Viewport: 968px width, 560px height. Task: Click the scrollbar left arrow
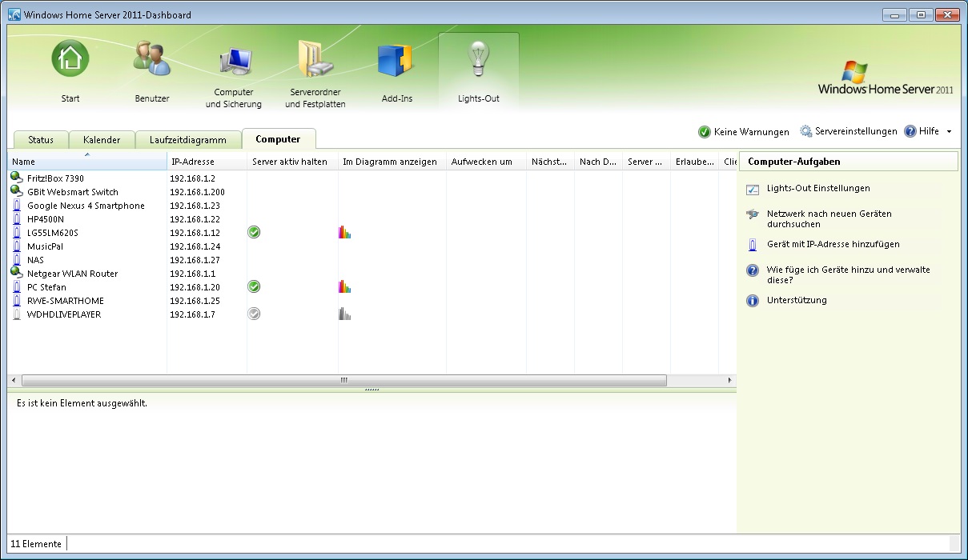click(x=13, y=380)
